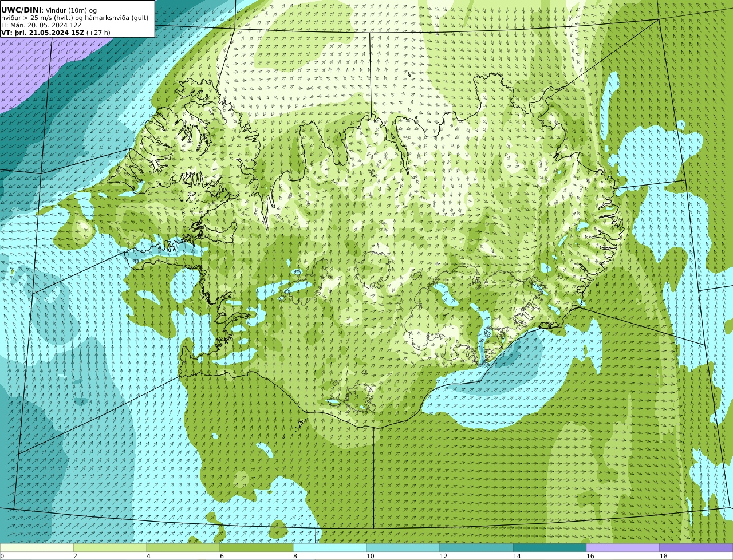
Task: Click the "12" label on the color scale
Action: coord(443,556)
